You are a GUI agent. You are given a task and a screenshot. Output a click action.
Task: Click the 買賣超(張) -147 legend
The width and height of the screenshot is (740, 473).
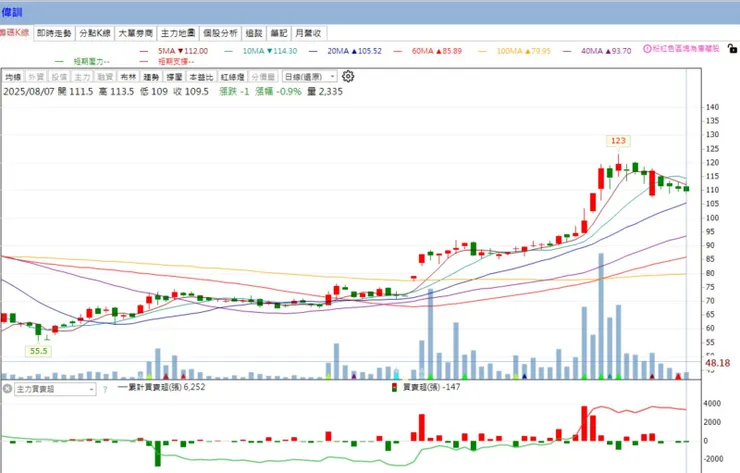426,387
